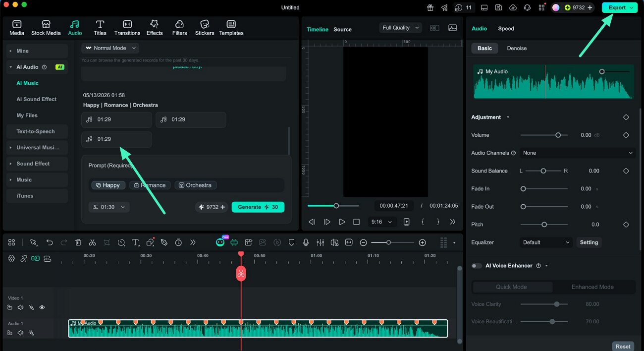Zoom out the timeline with minus icon
This screenshot has width=644, height=351.
pyautogui.click(x=363, y=242)
